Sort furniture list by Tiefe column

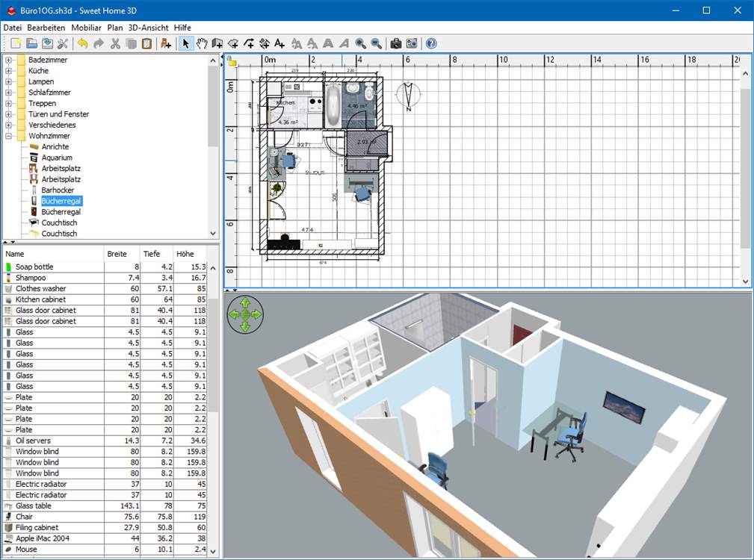click(x=157, y=254)
